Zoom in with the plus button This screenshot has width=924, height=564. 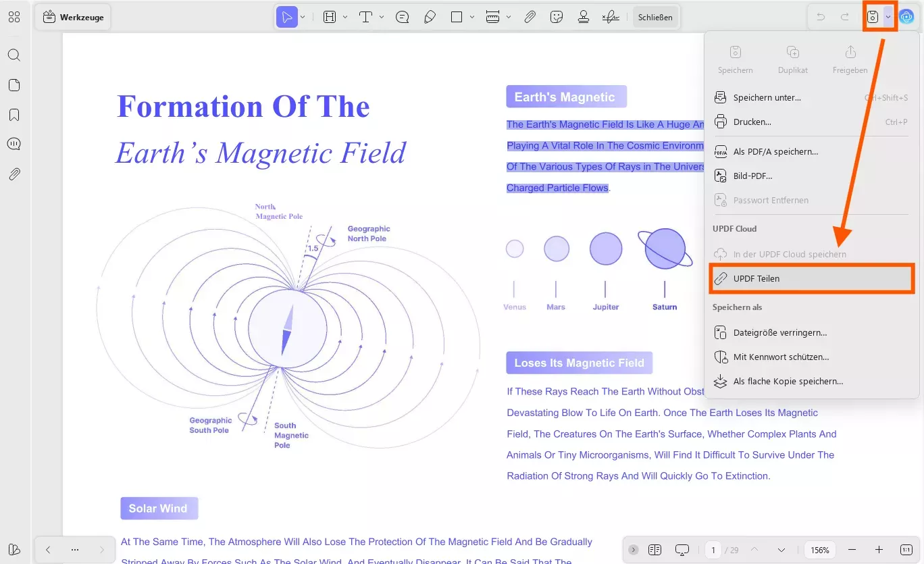tap(879, 550)
